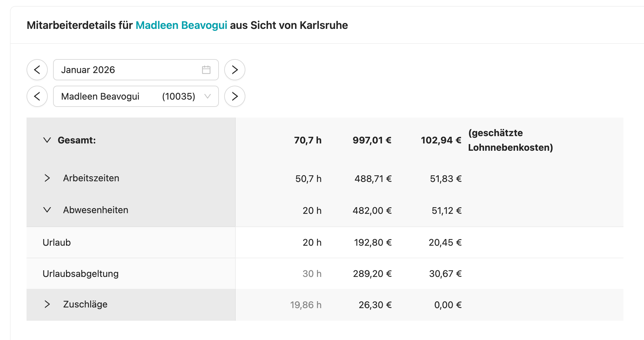
Task: Click the Januar 2026 date field
Action: pos(136,70)
